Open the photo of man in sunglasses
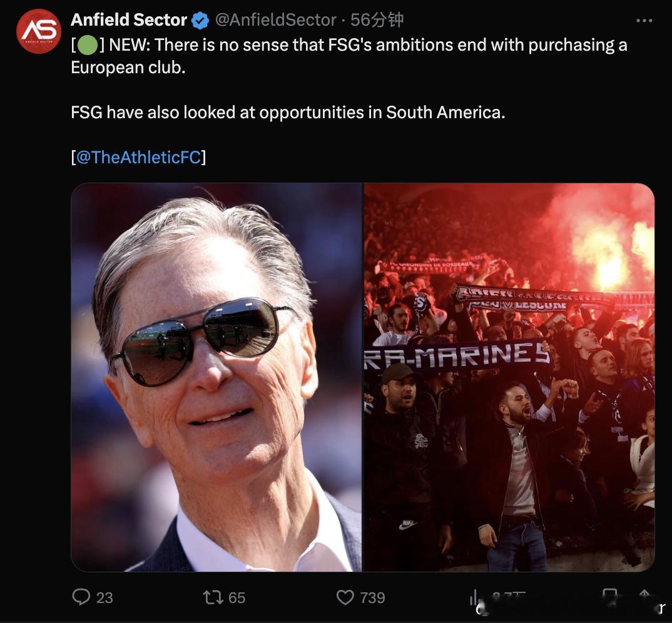 pos(216,377)
